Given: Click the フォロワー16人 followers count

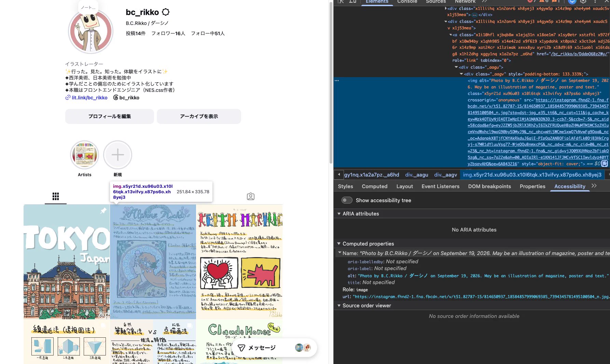Looking at the screenshot, I should coord(168,33).
